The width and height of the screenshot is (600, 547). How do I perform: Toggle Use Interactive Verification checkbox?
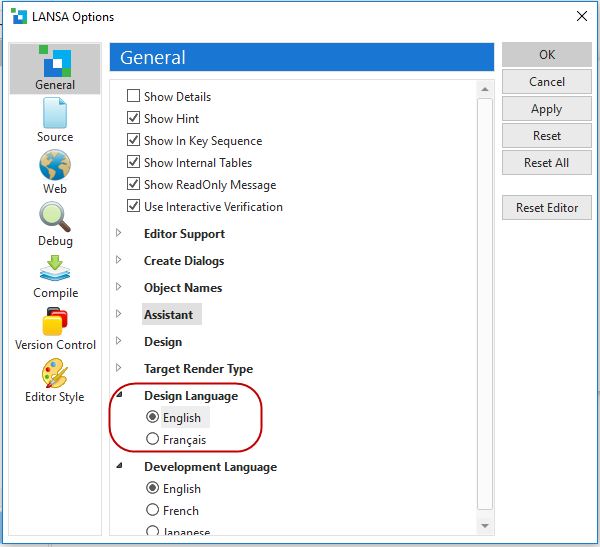coord(134,207)
